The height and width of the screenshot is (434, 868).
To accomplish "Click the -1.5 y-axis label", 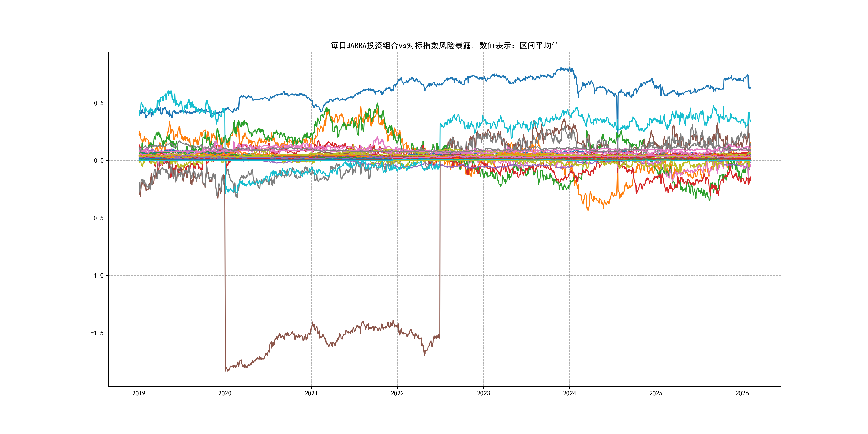I will (x=97, y=333).
